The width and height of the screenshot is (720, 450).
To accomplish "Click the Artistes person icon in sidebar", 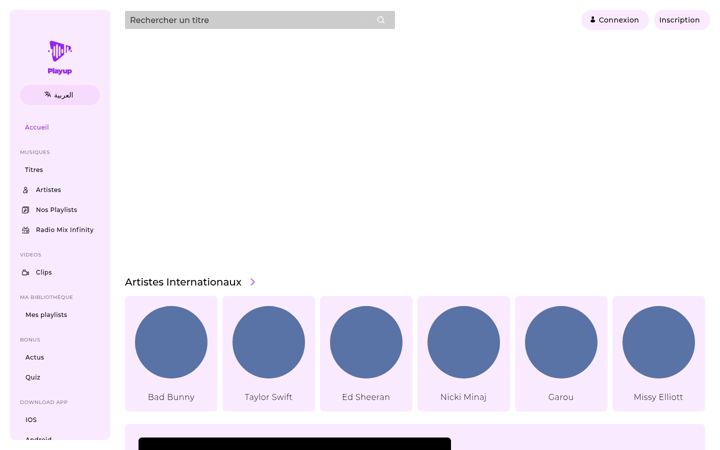I will 26,190.
